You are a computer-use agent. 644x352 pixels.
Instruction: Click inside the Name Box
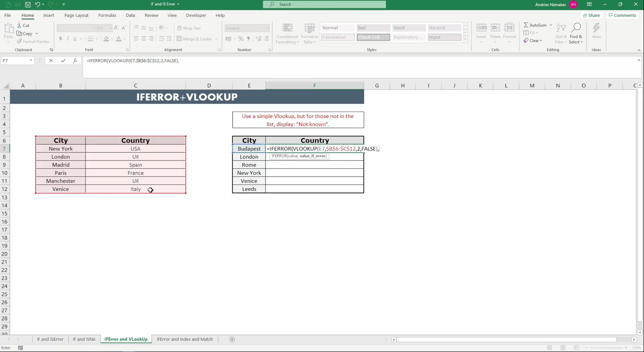tap(16, 61)
